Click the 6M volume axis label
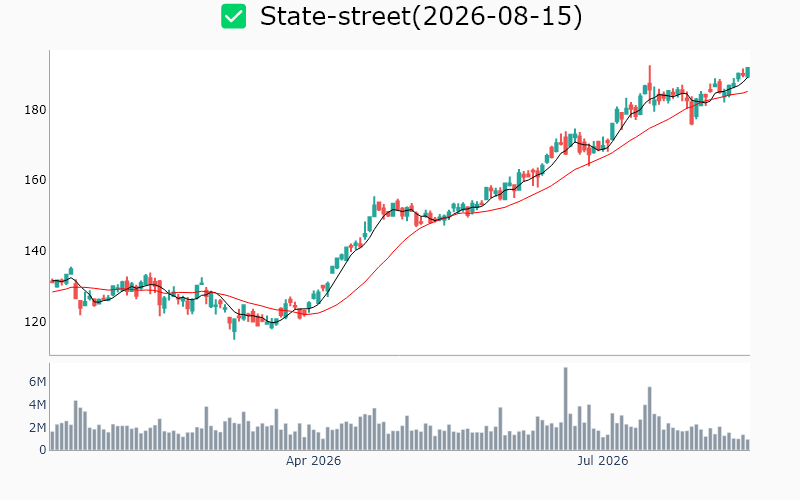 (x=37, y=382)
